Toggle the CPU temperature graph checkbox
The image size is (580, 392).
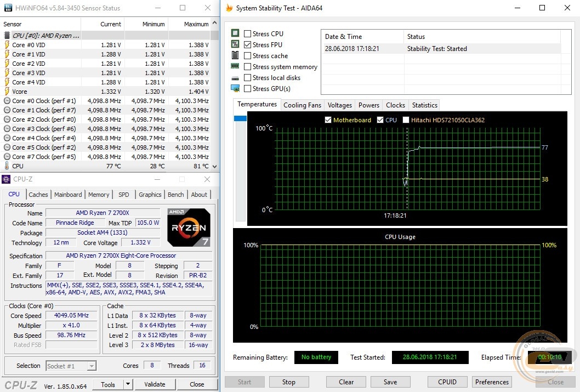point(380,120)
